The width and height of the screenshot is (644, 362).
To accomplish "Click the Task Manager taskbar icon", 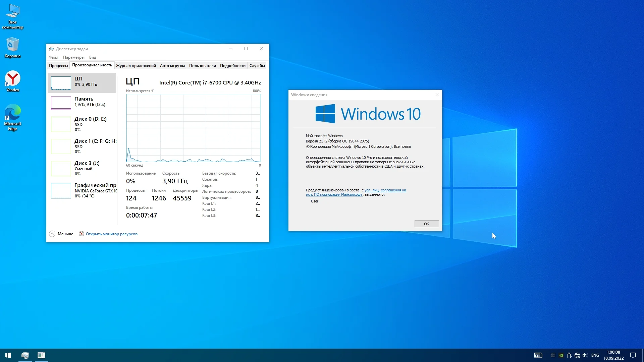I will pyautogui.click(x=25, y=355).
